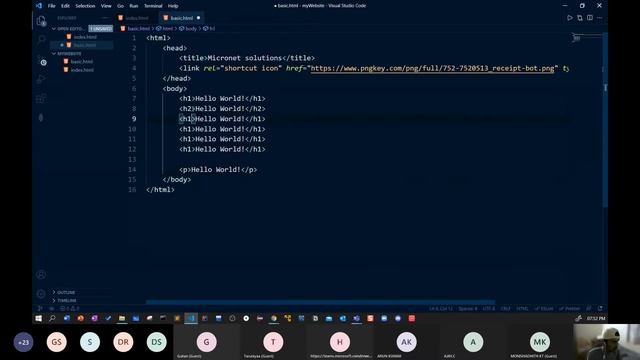The width and height of the screenshot is (640, 360).
Task: Open the View menu
Action: (106, 6)
